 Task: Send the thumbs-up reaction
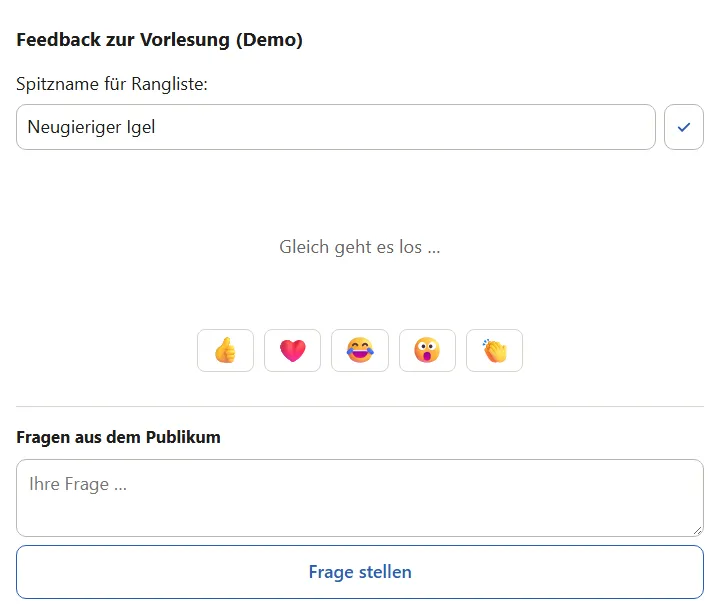[x=225, y=350]
